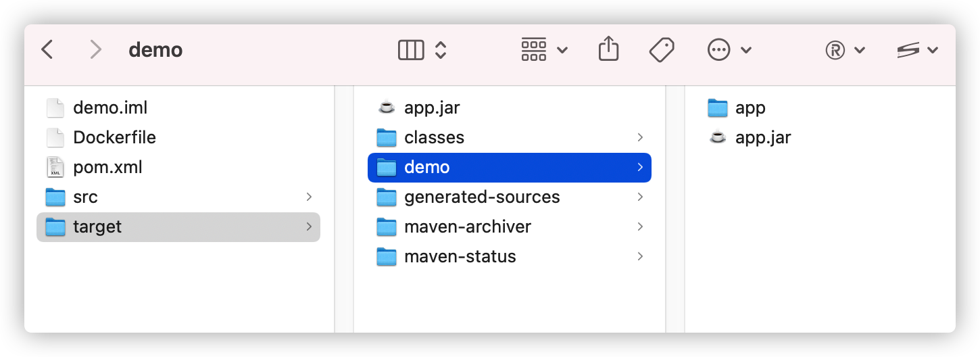Click the Share icon in toolbar
The width and height of the screenshot is (980, 357).
click(x=608, y=49)
